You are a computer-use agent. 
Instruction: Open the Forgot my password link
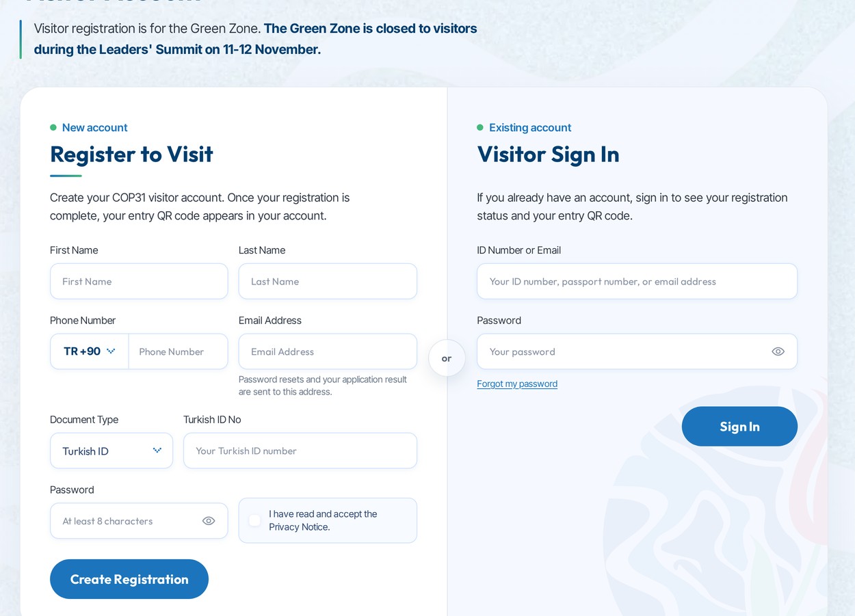point(517,384)
